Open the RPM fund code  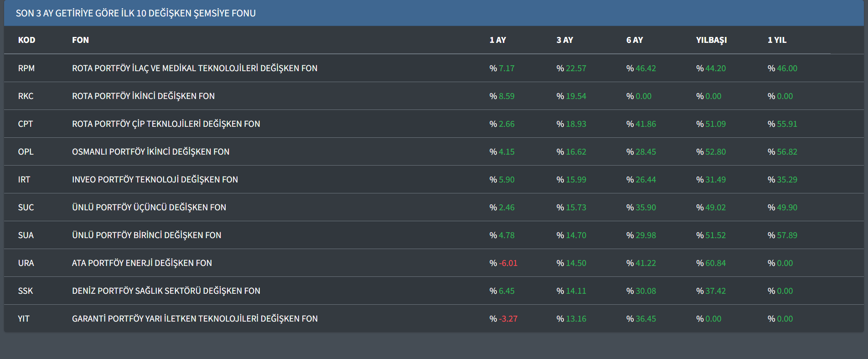[x=26, y=68]
